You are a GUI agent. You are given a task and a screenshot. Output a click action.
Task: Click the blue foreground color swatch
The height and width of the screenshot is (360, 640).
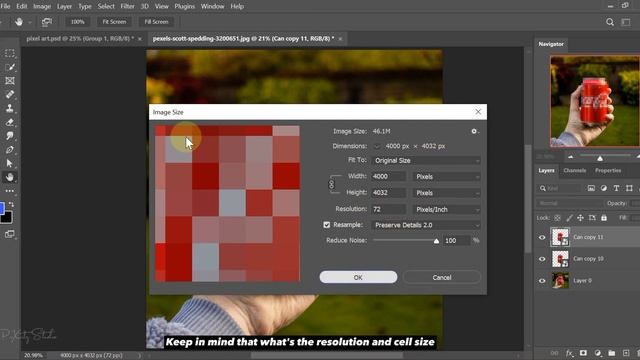(2, 208)
